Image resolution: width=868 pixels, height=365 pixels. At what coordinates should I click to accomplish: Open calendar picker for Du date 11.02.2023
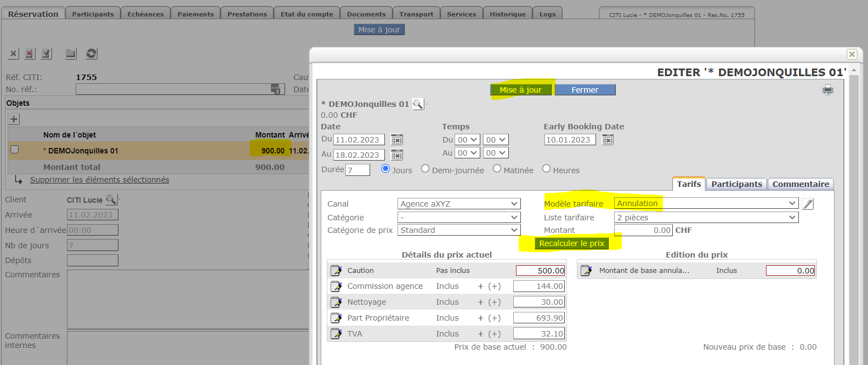pos(396,140)
